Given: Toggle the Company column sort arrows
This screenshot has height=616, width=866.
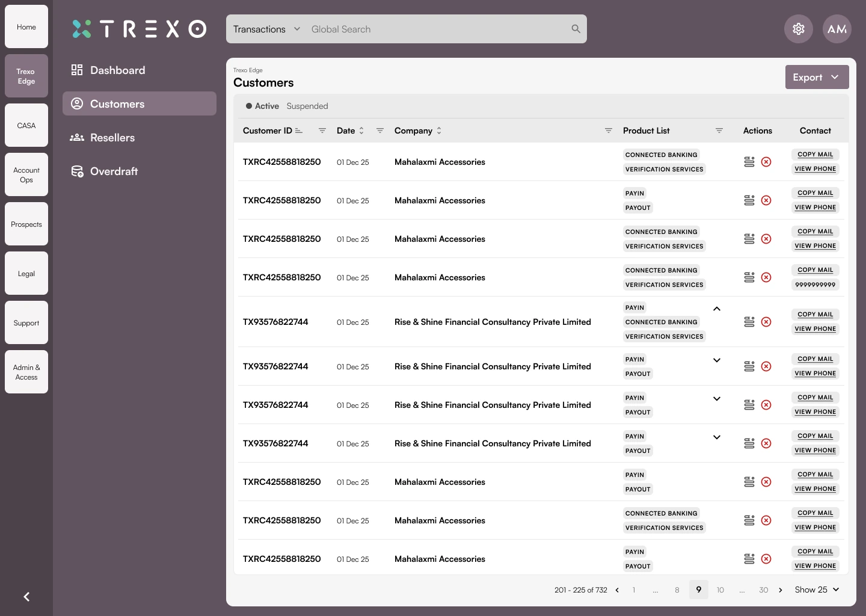Looking at the screenshot, I should point(439,131).
